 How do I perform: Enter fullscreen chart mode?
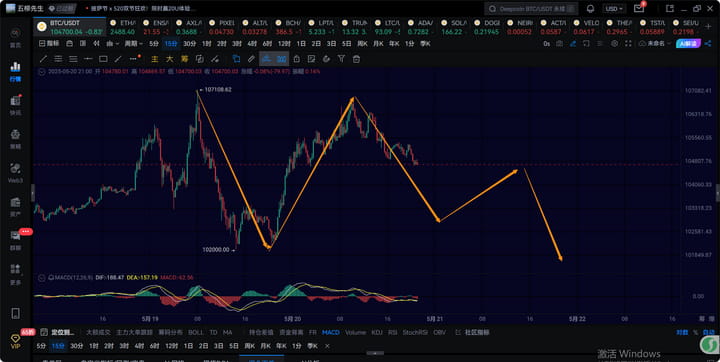628,44
